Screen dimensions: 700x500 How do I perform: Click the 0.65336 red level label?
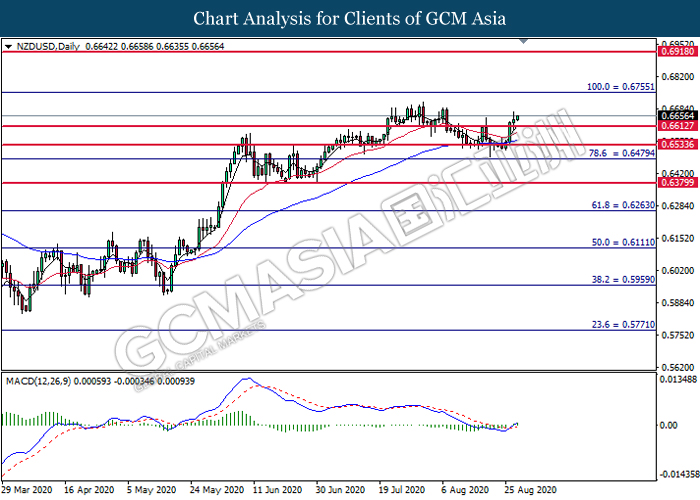678,144
